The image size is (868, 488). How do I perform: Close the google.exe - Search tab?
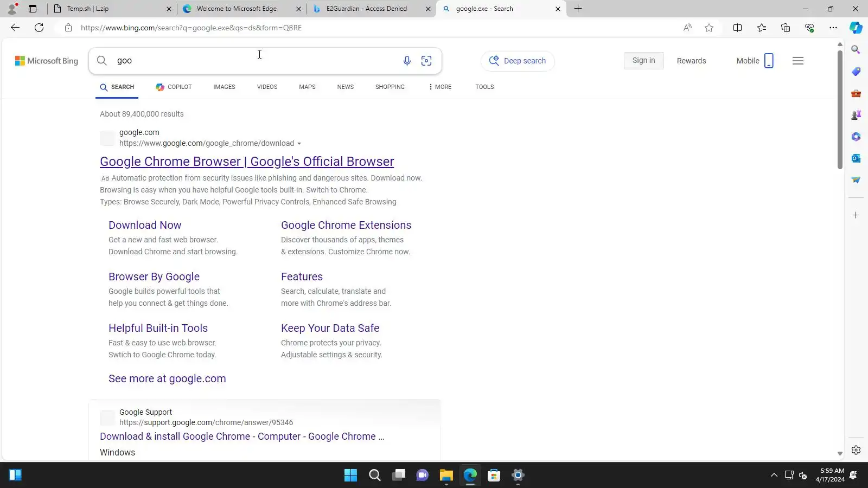coord(558,9)
